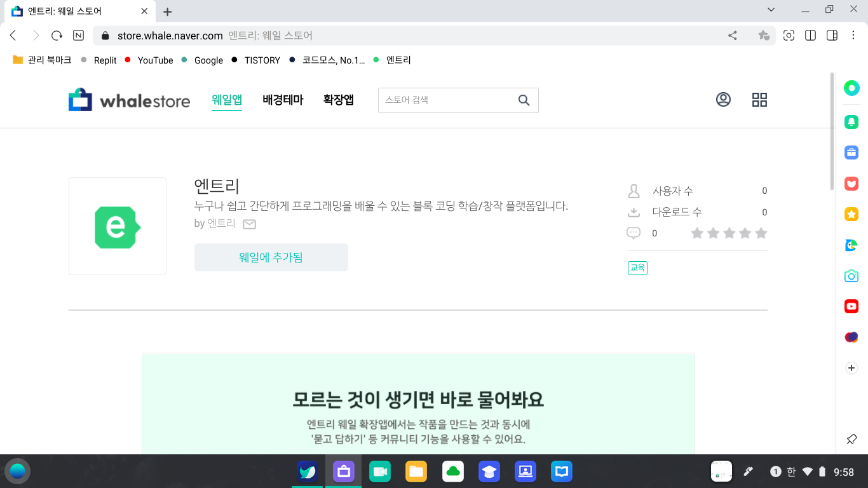Open the grid apps menu icon
This screenshot has height=488, width=868.
coord(759,100)
